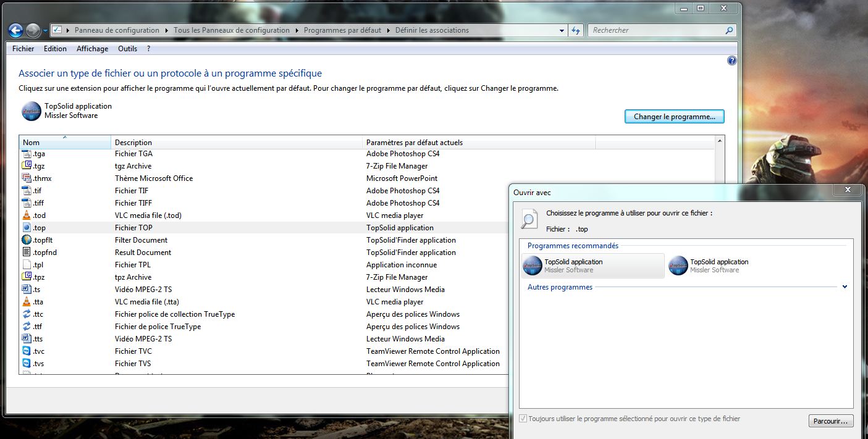Click the TeamViewer icon beside .tvc
Screen dimensions: 868x439
tap(27, 351)
